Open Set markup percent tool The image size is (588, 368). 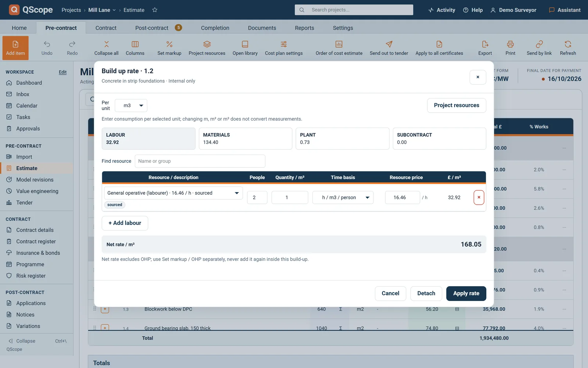click(169, 48)
